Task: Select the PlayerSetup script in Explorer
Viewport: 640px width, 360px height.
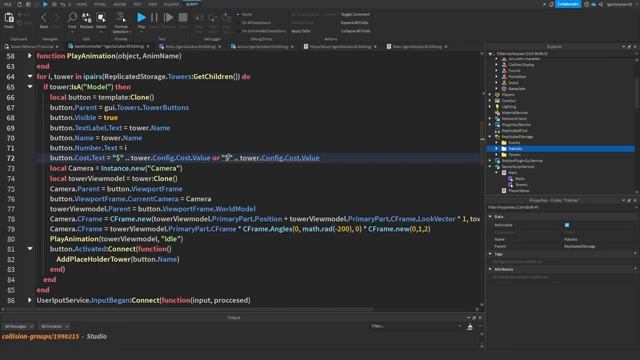Action: click(518, 191)
